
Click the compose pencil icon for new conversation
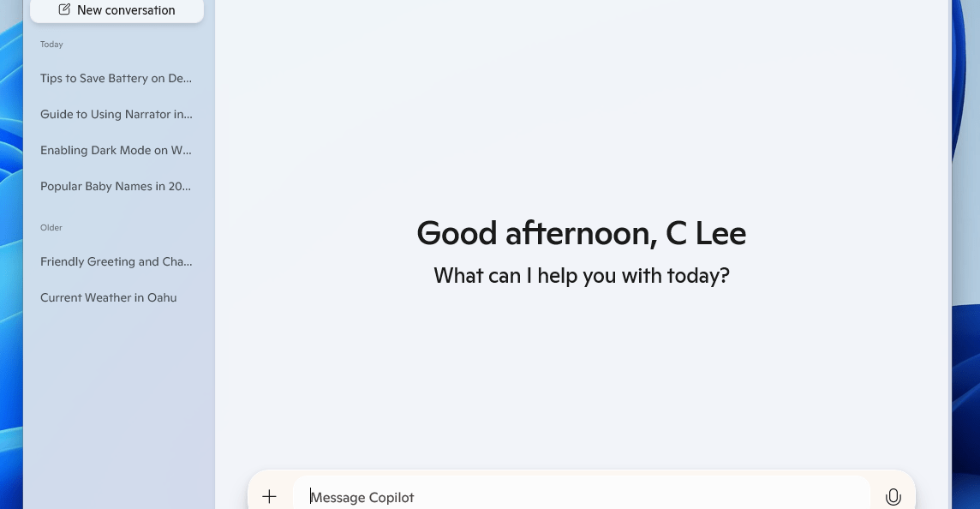tap(64, 10)
